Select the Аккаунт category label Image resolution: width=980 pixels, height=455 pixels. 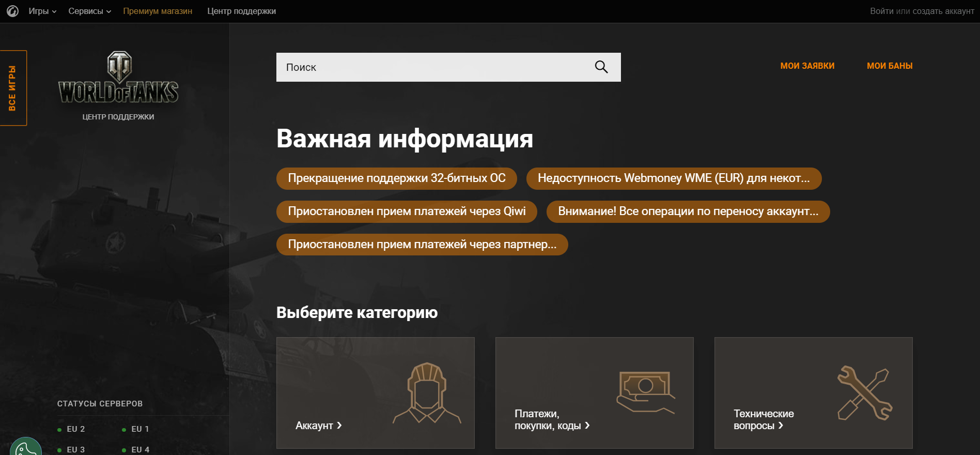pos(318,426)
